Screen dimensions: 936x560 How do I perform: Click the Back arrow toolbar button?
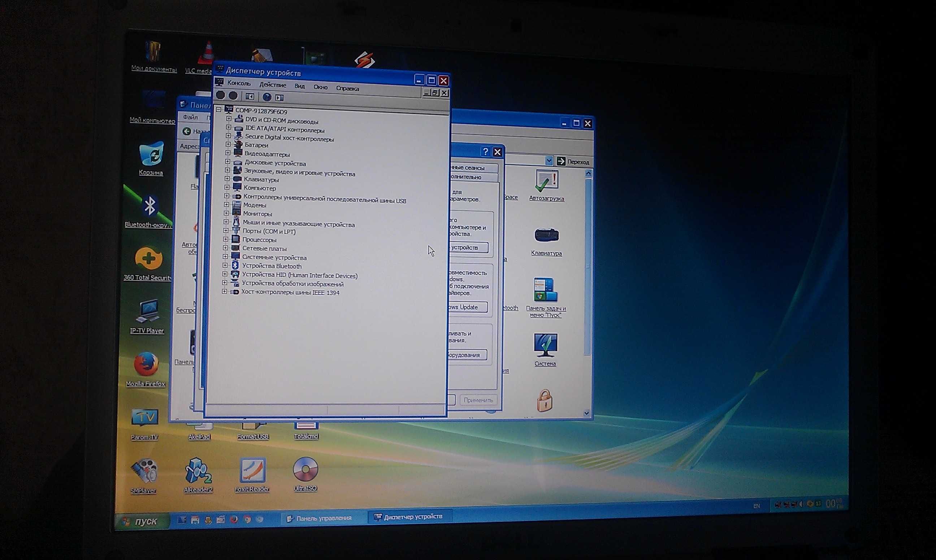(x=220, y=96)
